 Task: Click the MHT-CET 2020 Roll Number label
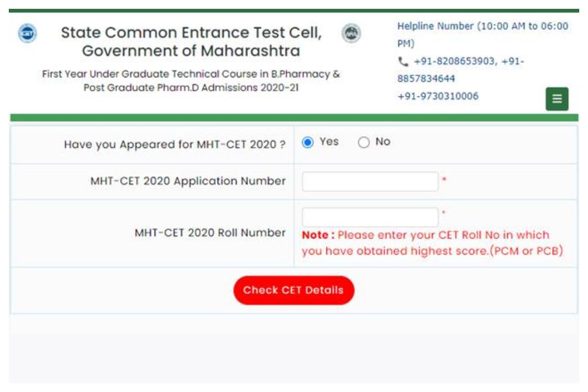tap(210, 233)
